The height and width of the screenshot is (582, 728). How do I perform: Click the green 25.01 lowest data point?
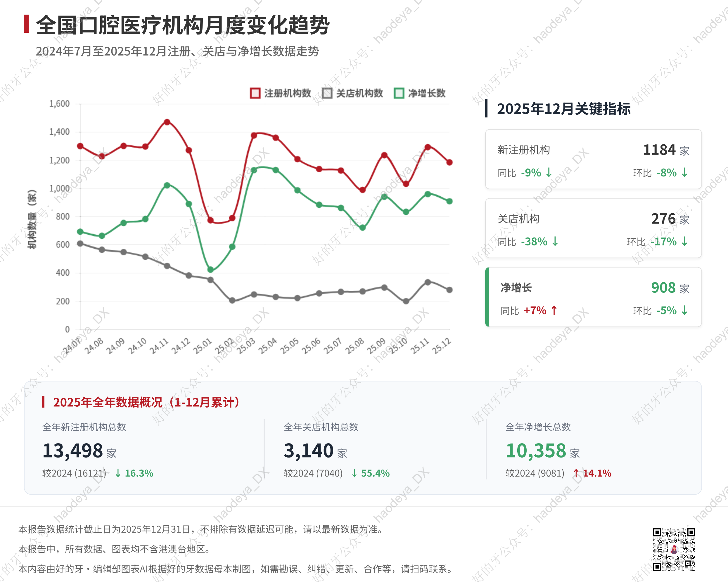[x=210, y=269]
